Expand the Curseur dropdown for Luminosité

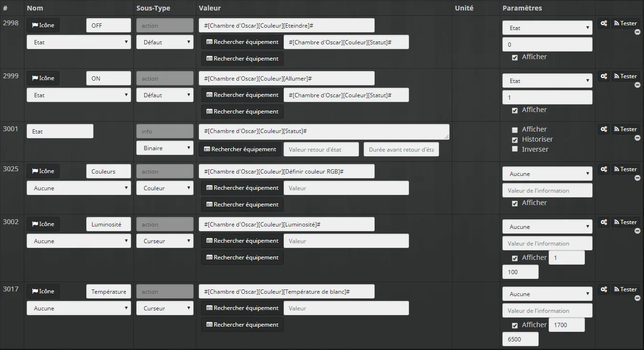click(165, 241)
